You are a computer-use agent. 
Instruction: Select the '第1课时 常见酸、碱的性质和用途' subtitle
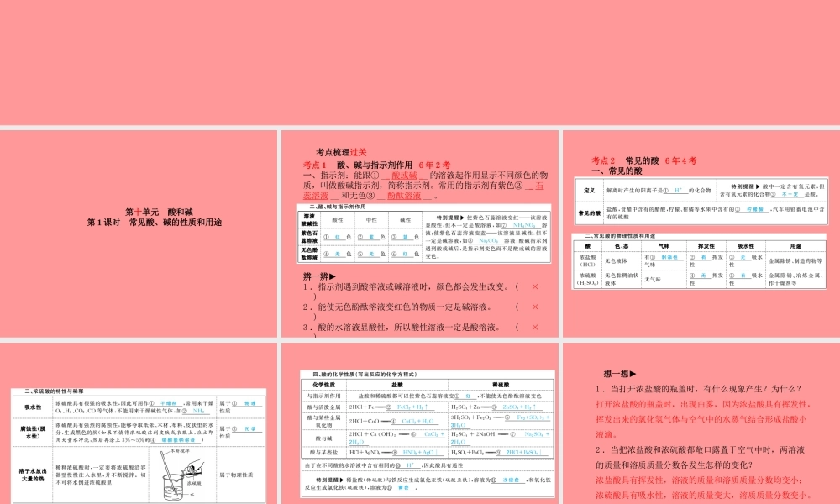tap(155, 223)
